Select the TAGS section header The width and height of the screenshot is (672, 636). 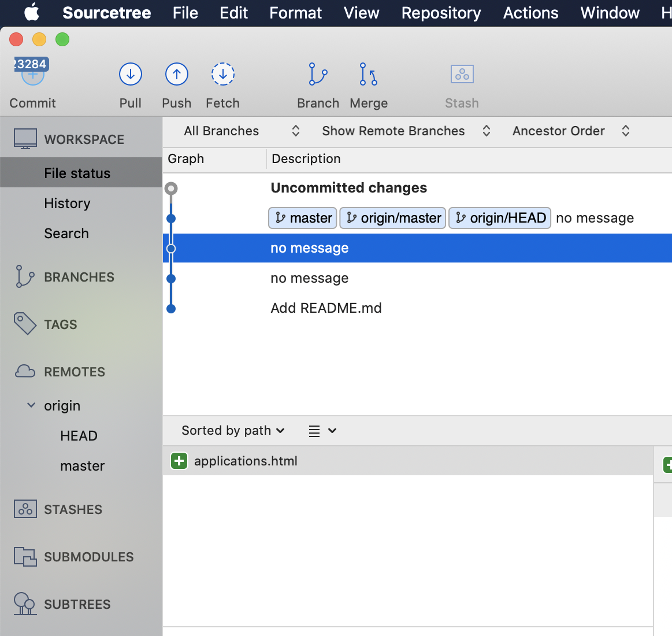[x=61, y=324]
